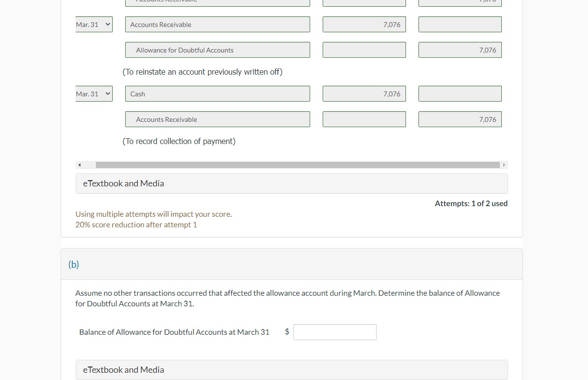The image size is (588, 380).
Task: Open the Mar. 31 dropdown in the reinstatement entry
Action: click(x=94, y=25)
